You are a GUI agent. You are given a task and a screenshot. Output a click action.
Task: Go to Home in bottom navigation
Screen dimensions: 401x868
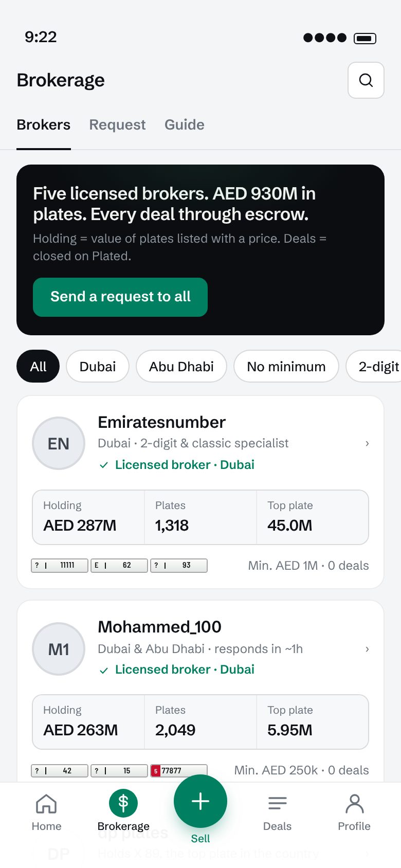tap(46, 804)
